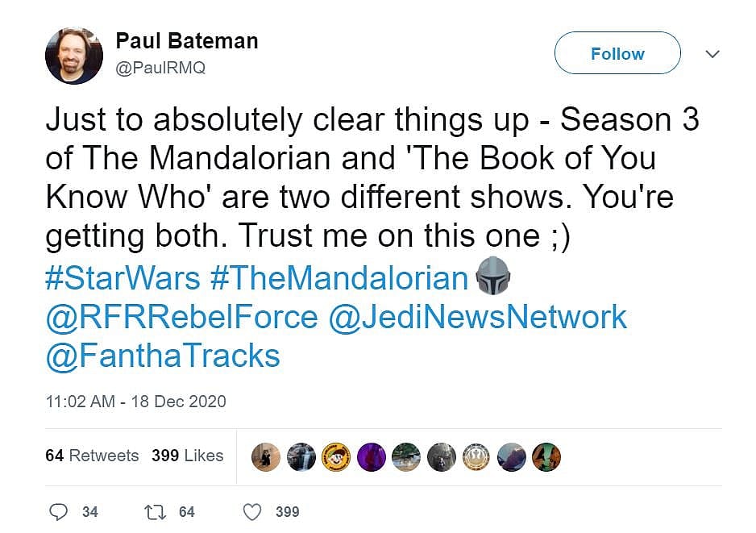Open the @PaulRMQ handle
The height and width of the screenshot is (533, 756).
(x=160, y=68)
